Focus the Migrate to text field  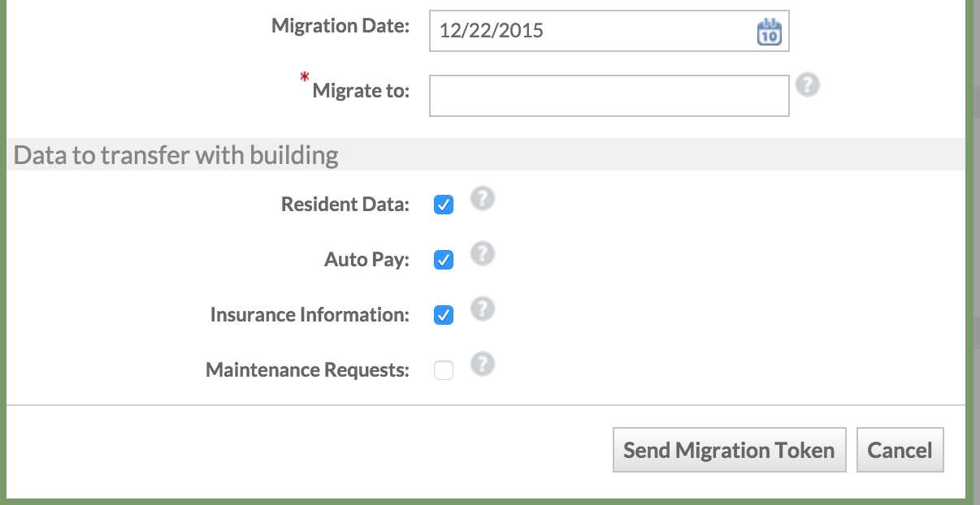609,96
